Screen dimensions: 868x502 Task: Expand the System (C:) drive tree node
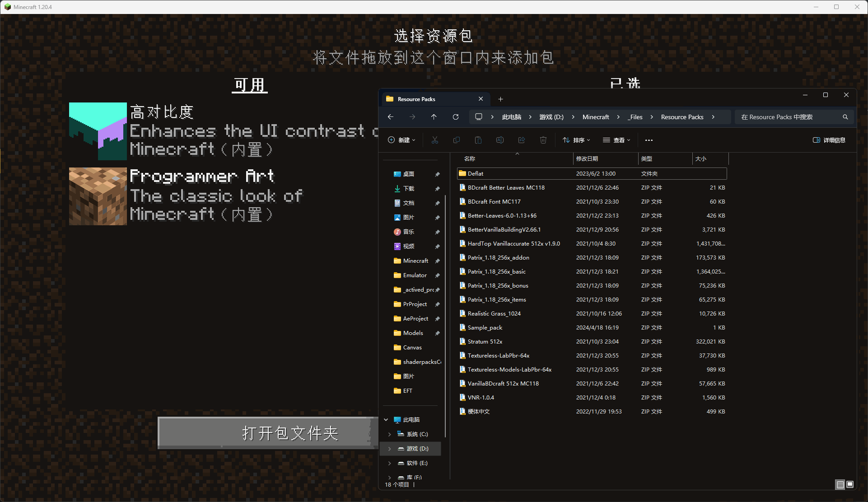pos(390,434)
